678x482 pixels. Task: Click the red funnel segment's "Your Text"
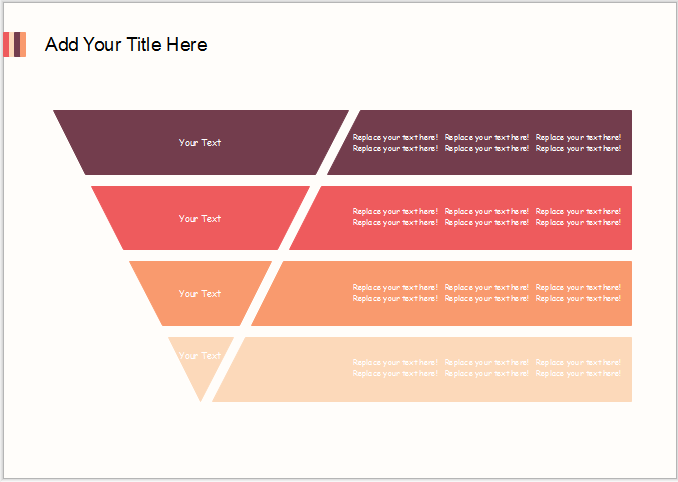(200, 218)
